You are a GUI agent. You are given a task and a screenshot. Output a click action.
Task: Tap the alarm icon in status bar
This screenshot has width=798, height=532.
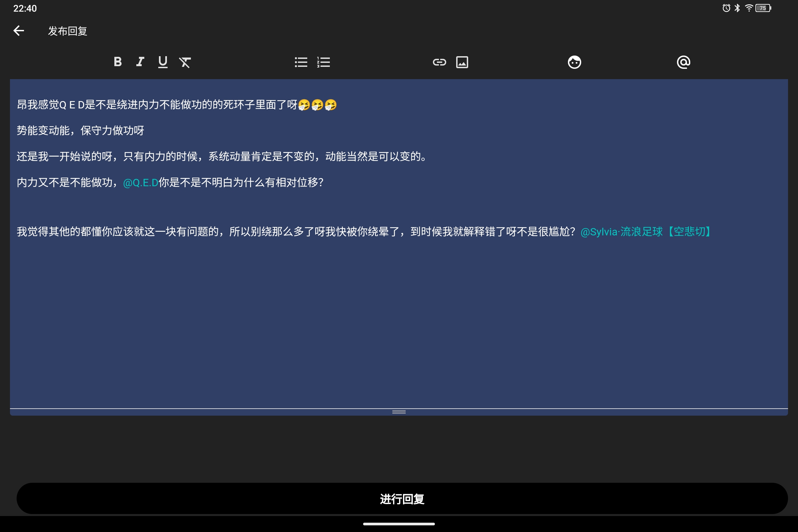point(726,8)
